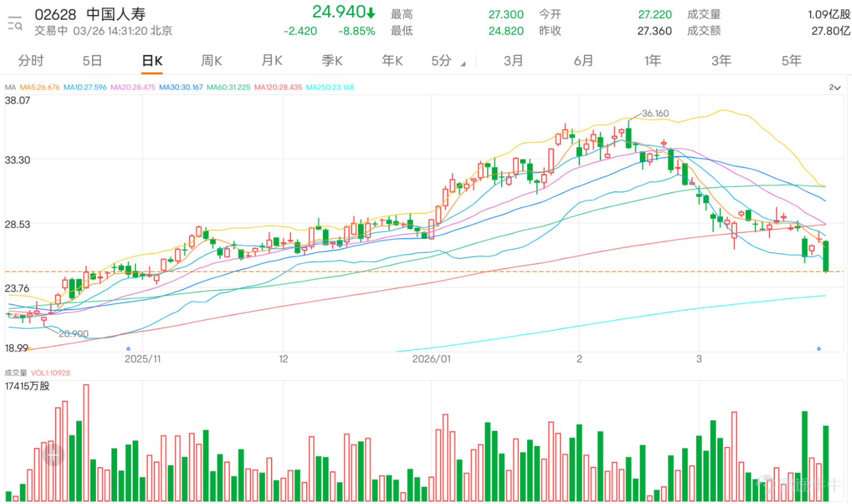Click the -2.420 price change value
This screenshot has width=852, height=504.
[300, 31]
